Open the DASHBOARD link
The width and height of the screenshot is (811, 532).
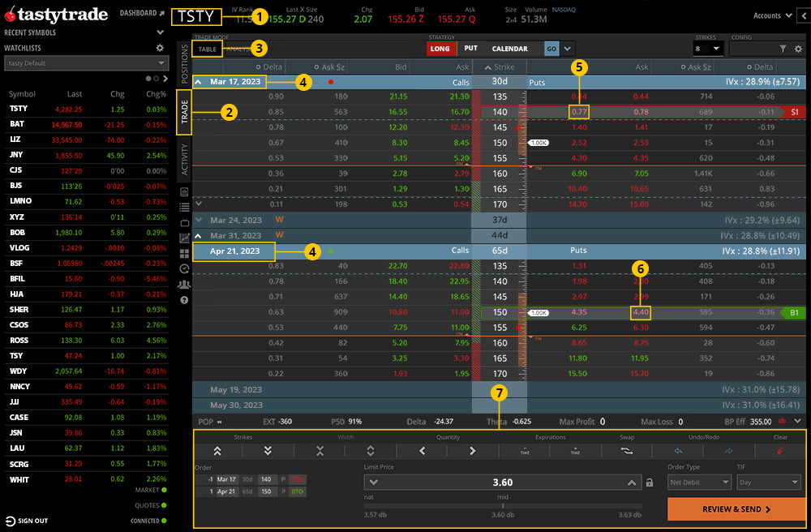tap(142, 13)
